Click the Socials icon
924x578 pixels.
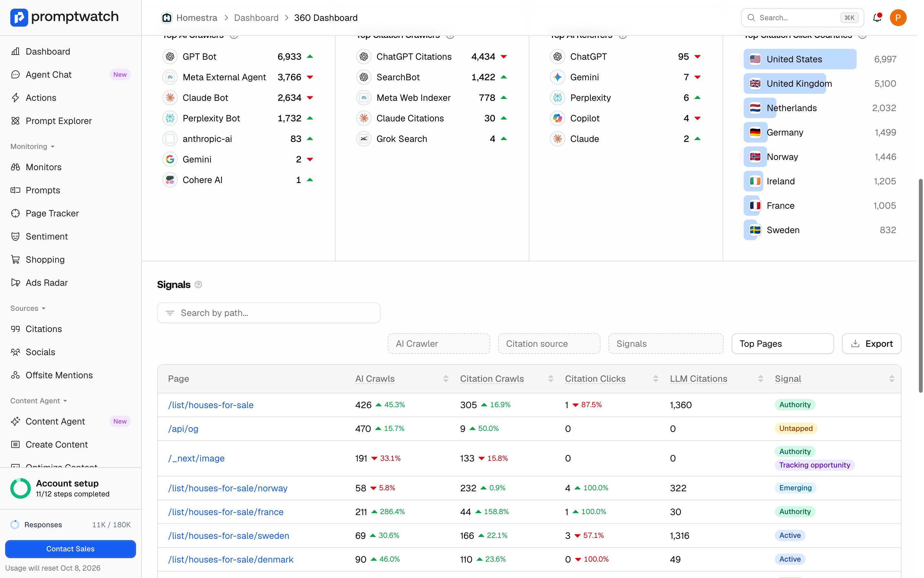15,352
